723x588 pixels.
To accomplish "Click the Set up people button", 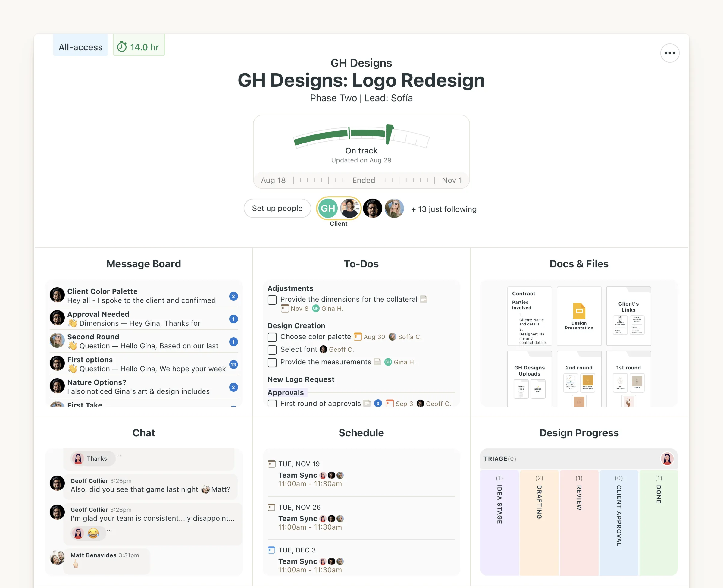I will 277,208.
